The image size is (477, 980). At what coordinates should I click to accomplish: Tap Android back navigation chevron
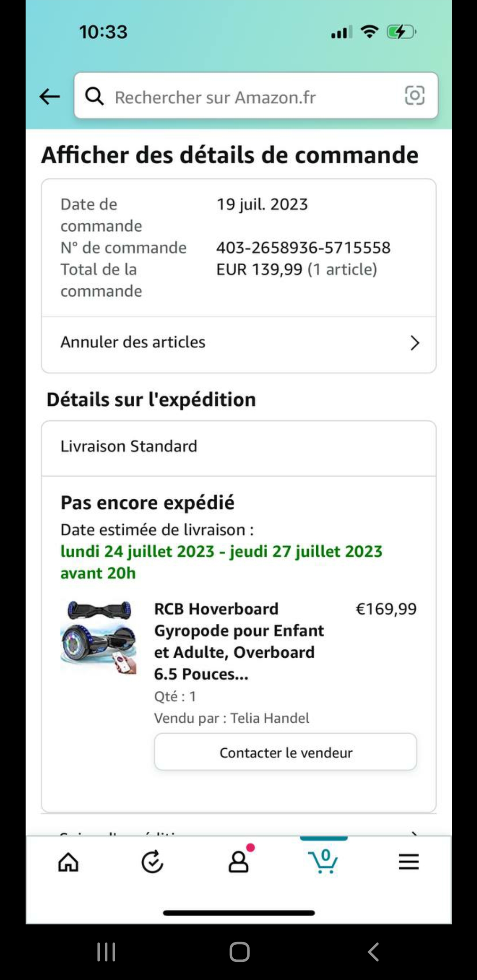(x=373, y=952)
